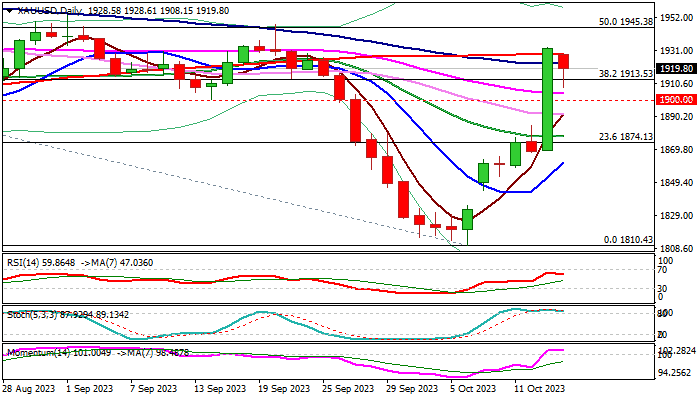Click the triangle icon before XAUUSD,Daily
Image resolution: width=700 pixels, height=400 pixels.
coord(6,10)
